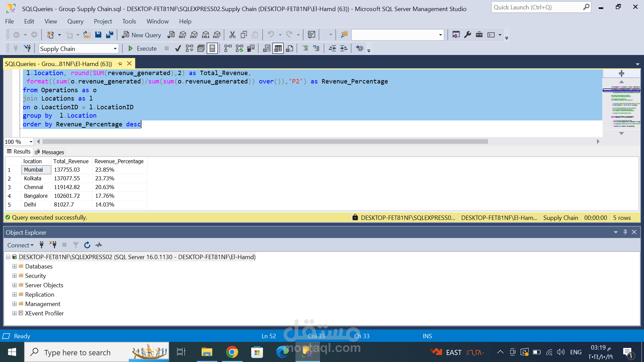Switch to the Messages tab
The image size is (644, 362).
coord(50,152)
